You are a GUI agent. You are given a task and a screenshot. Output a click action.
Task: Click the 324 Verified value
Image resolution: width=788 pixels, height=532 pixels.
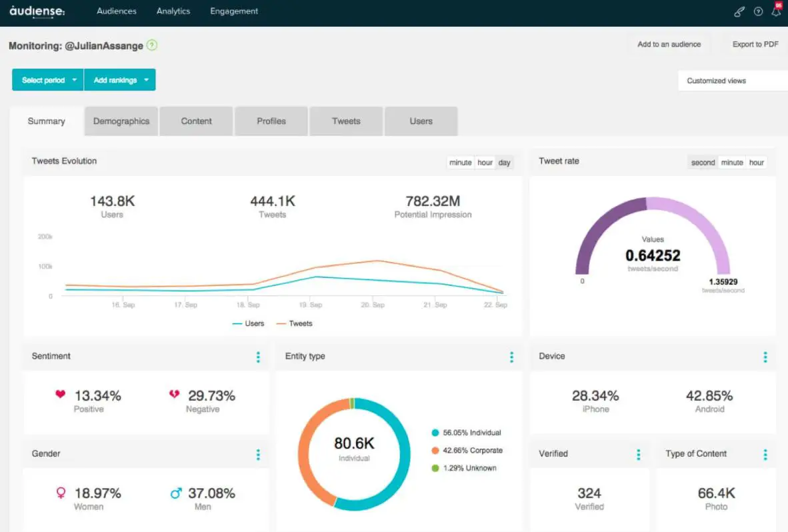pos(589,493)
